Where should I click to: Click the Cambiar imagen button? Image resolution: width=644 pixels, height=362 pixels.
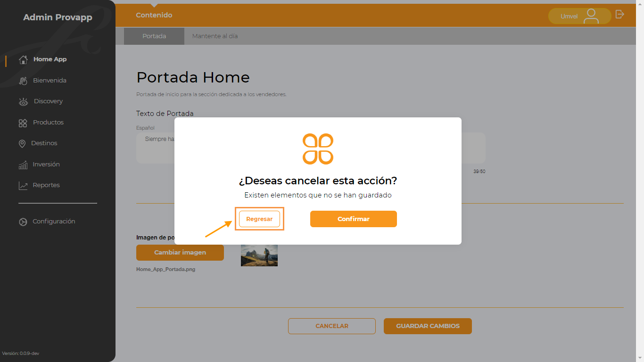180,253
